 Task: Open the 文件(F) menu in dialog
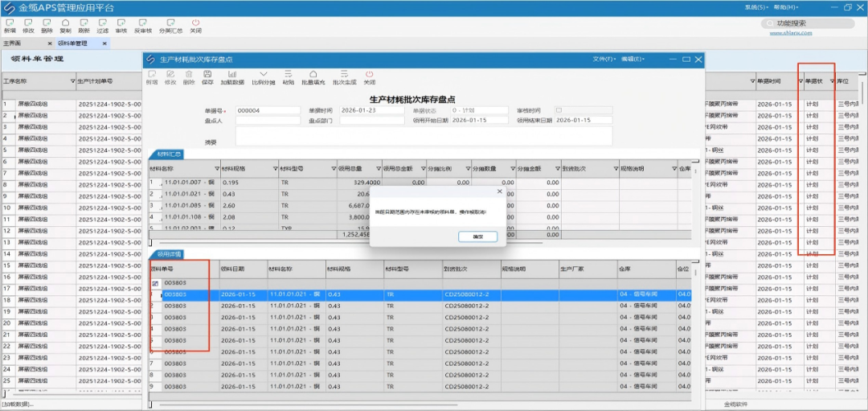(604, 59)
